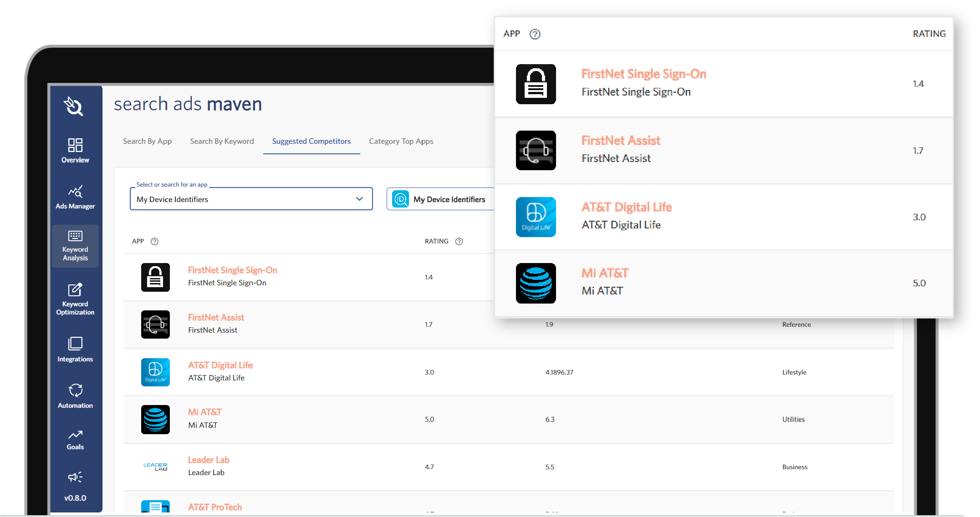Click the RATING header in popup panel
The image size is (980, 517).
point(929,34)
